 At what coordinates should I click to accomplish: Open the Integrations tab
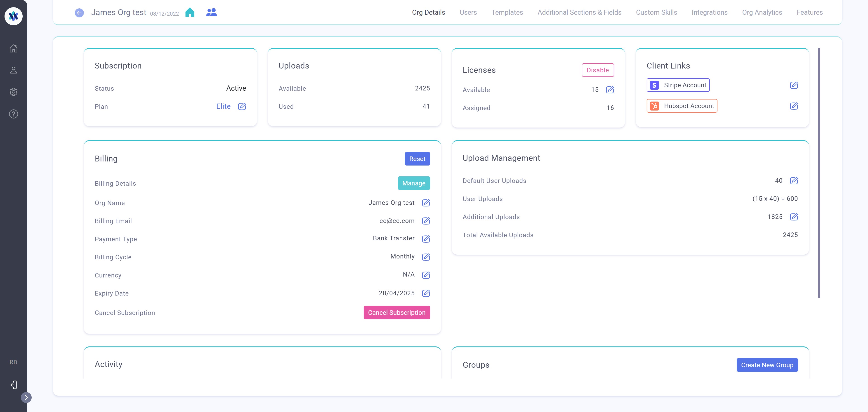click(710, 12)
